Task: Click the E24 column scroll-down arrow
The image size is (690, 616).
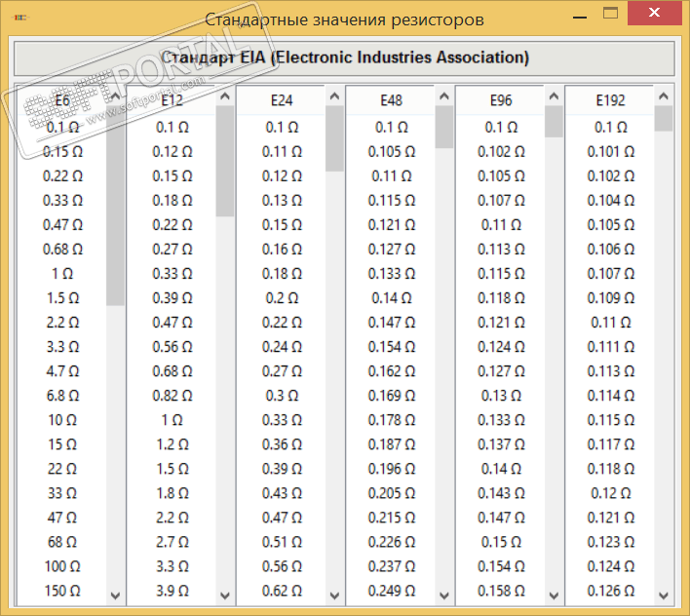Action: (x=334, y=596)
